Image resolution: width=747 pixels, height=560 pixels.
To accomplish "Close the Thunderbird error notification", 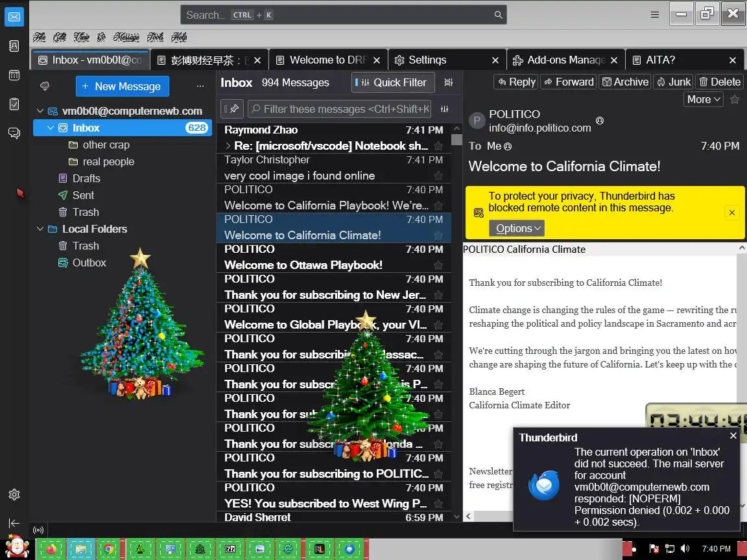I will click(x=733, y=436).
